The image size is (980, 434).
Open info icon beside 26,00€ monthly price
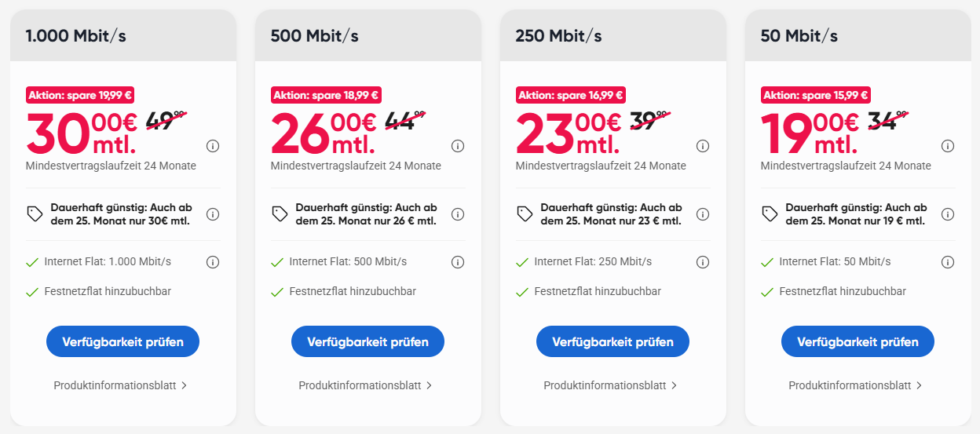coord(458,146)
